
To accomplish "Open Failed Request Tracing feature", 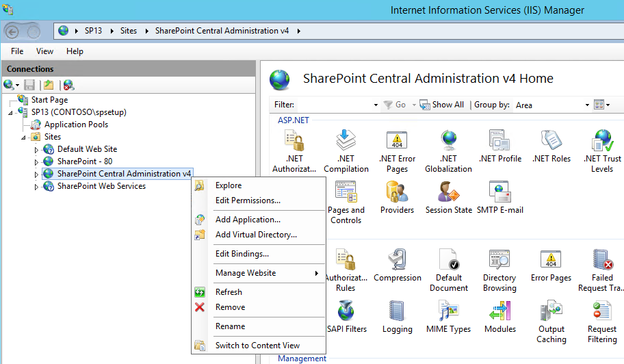I will point(602,270).
